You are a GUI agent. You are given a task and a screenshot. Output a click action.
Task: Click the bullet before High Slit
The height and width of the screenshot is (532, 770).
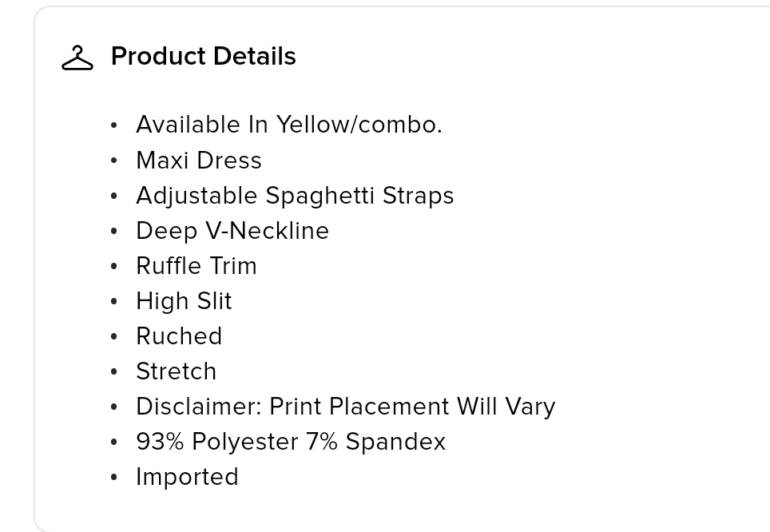(x=114, y=301)
